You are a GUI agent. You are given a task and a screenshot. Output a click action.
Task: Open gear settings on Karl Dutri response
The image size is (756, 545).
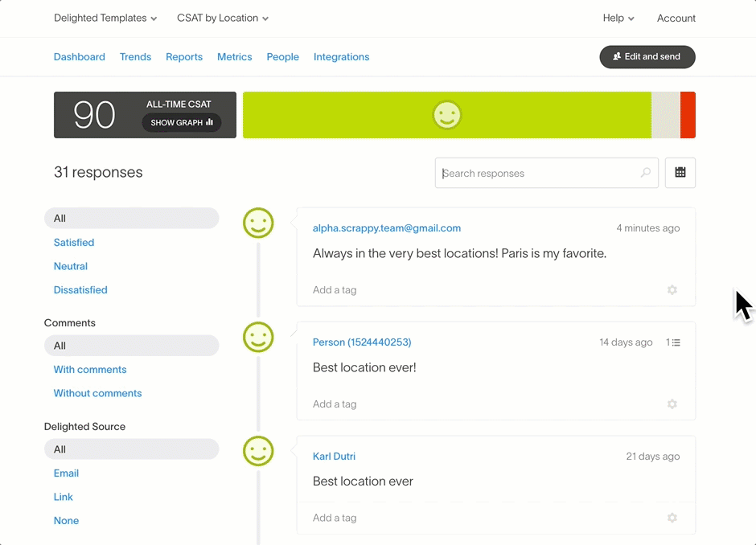672,518
